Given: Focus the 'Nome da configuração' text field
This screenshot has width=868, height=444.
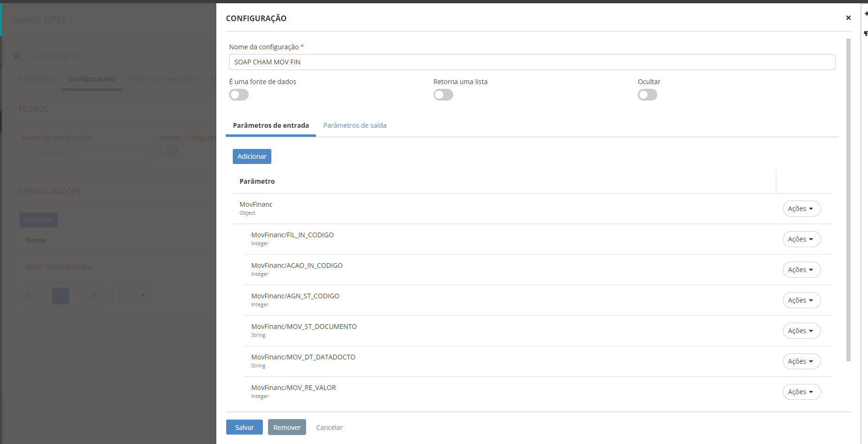Looking at the screenshot, I should click(x=532, y=62).
